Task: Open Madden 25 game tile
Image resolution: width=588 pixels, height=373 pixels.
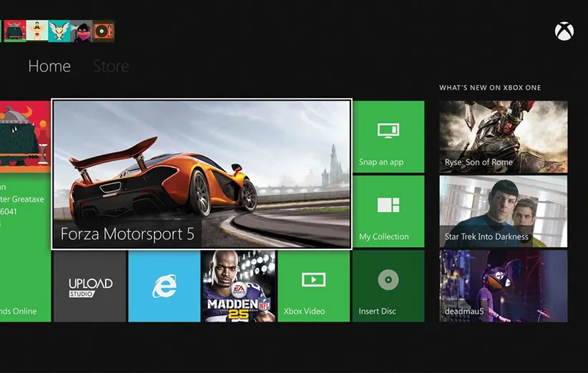Action: (238, 286)
